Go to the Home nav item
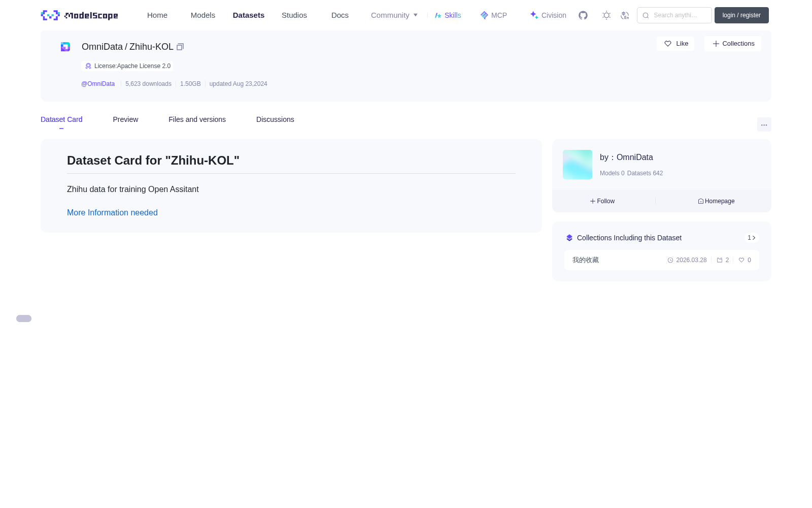812x508 pixels. click(157, 15)
